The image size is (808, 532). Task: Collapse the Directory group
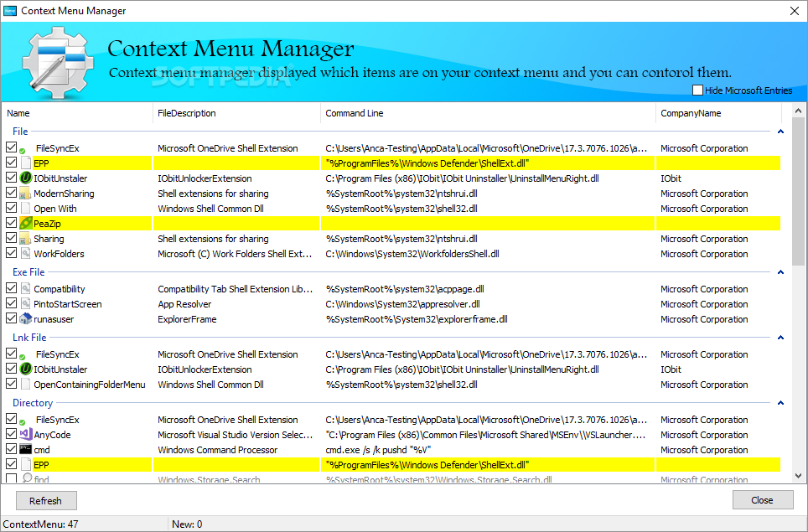780,403
